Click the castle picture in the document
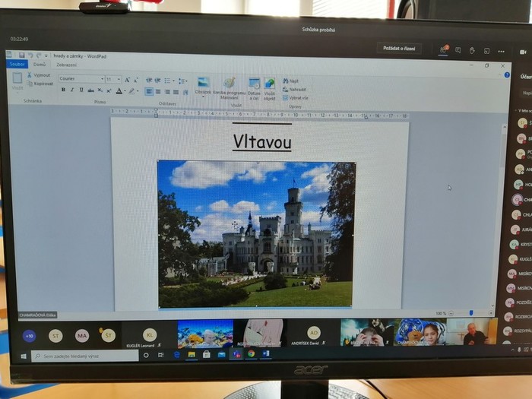The height and width of the screenshot is (399, 532). coord(256,234)
